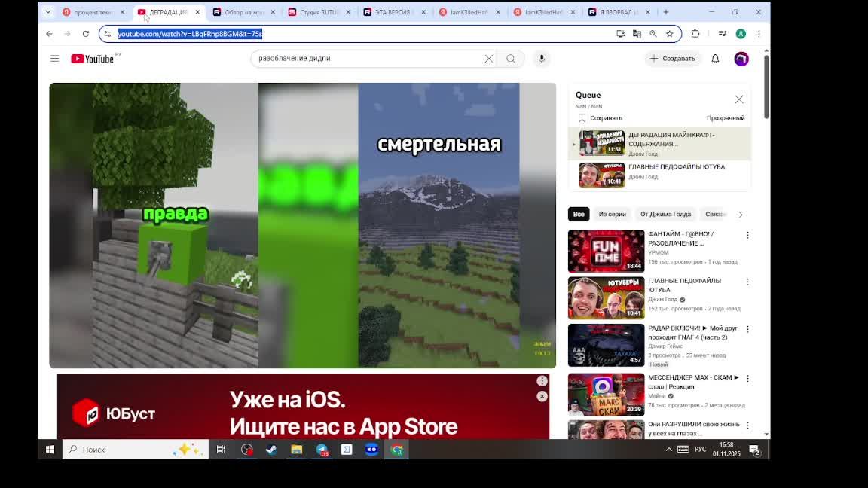
Task: Bookmark this page with the star
Action: tap(670, 34)
